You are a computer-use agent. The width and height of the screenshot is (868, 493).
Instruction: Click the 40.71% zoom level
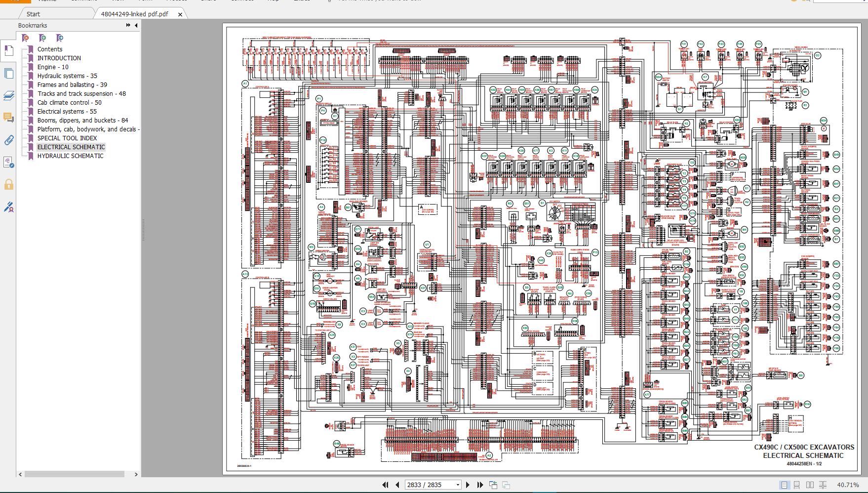(x=848, y=485)
